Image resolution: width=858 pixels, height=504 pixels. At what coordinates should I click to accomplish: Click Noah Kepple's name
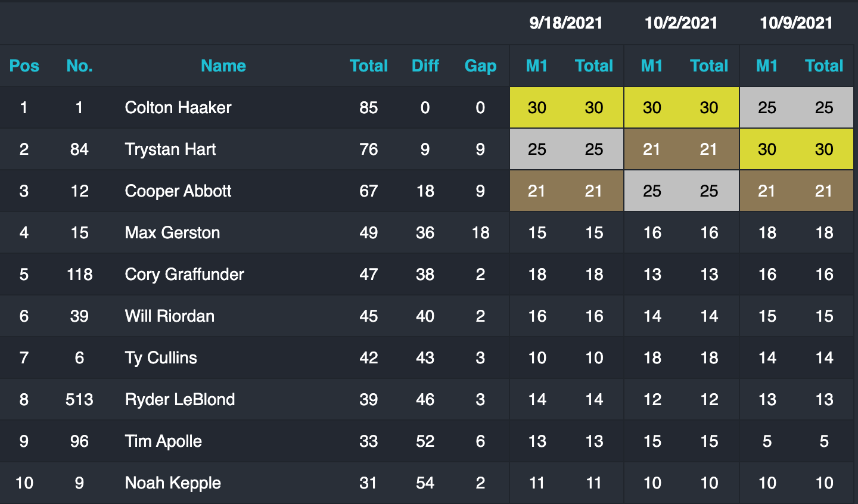pos(173,483)
